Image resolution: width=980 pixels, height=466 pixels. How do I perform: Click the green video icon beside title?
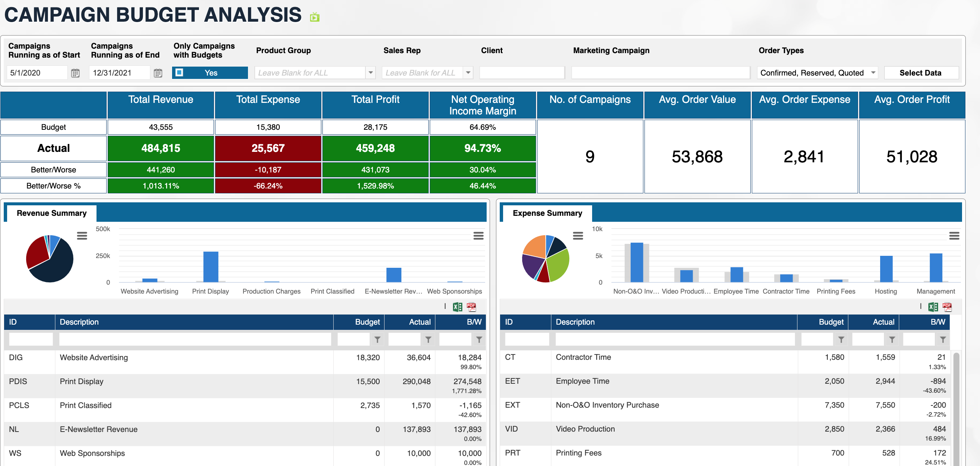point(314,17)
